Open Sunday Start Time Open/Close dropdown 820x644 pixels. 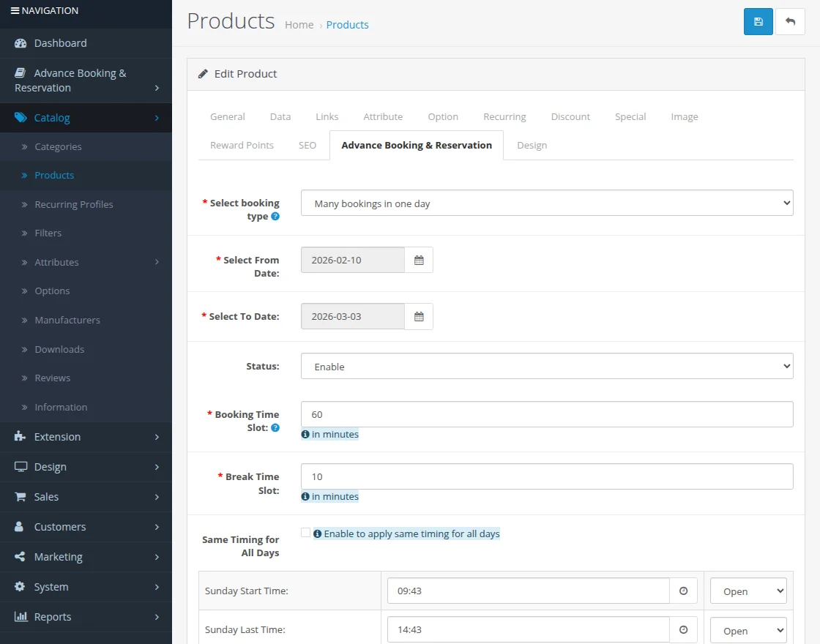click(748, 591)
